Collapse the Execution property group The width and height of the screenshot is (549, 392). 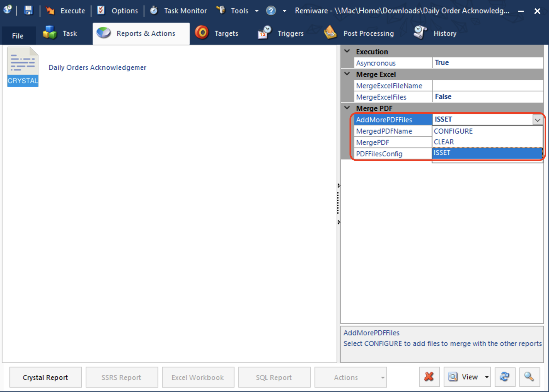[347, 51]
